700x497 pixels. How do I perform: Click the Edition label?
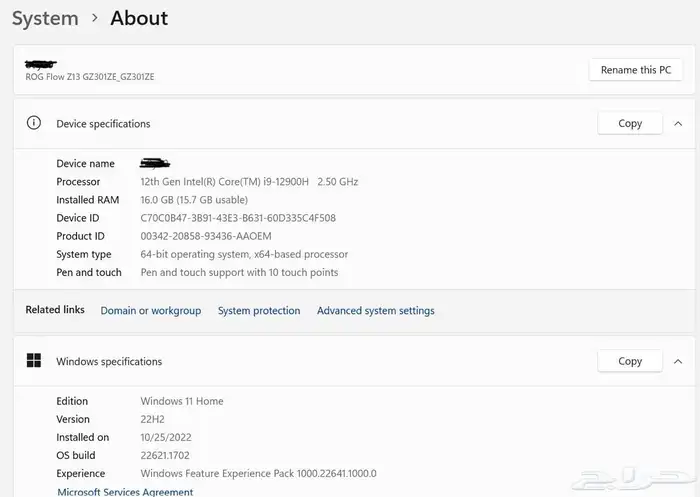(72, 401)
